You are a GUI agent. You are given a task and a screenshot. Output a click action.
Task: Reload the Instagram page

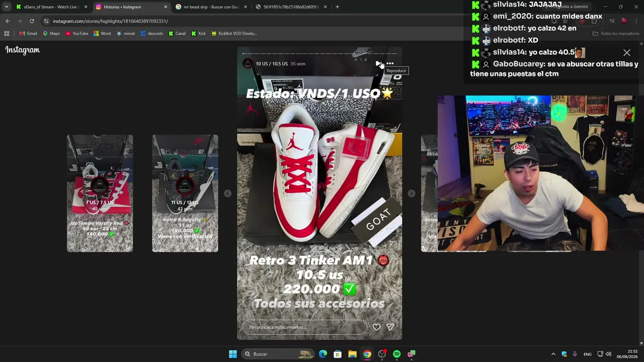32,21
